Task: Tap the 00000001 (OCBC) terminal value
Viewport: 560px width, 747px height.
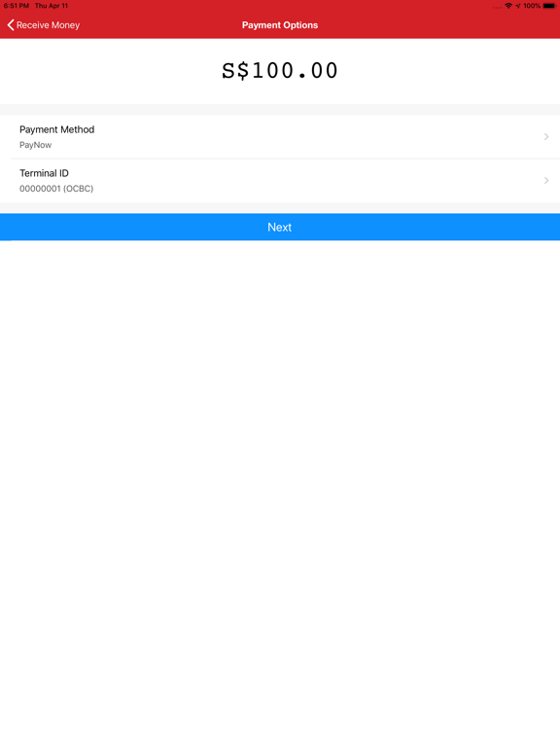Action: pyautogui.click(x=56, y=189)
